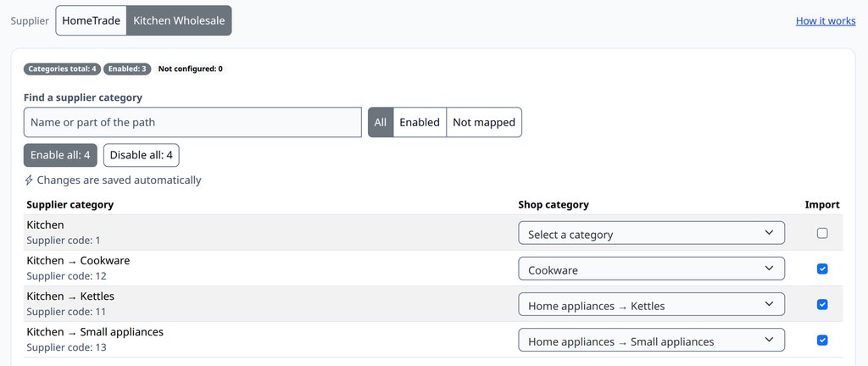Uncheck import for Kitchen → Kettles
Image resolution: width=868 pixels, height=366 pixels.
click(x=822, y=304)
